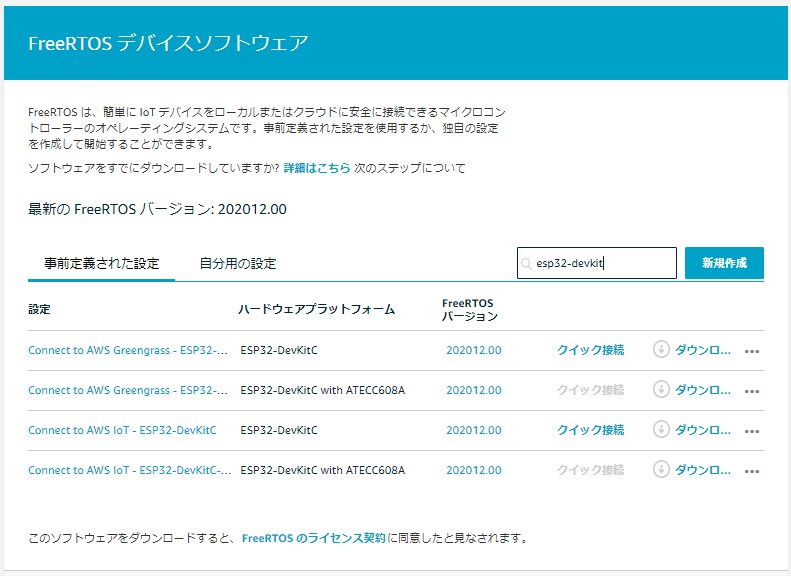Screen dimensions: 791x576
Task: Open Connect to AWS IoT - ESP32-DevKitC configuration
Action: coord(122,430)
